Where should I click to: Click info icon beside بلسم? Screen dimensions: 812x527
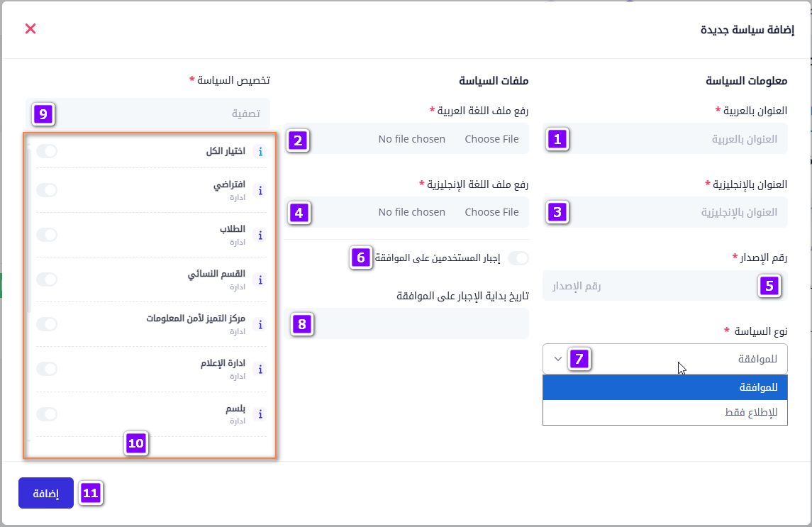(x=260, y=414)
